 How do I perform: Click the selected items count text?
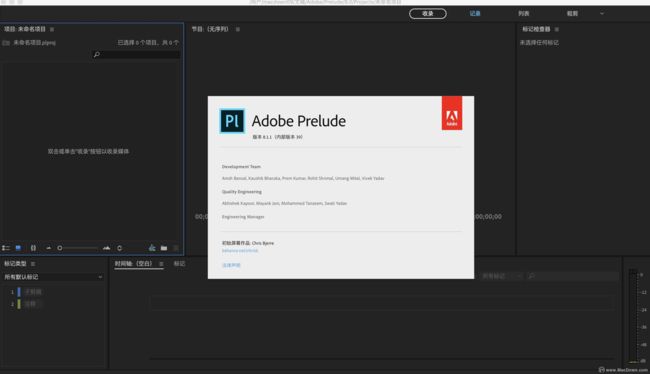tap(148, 43)
